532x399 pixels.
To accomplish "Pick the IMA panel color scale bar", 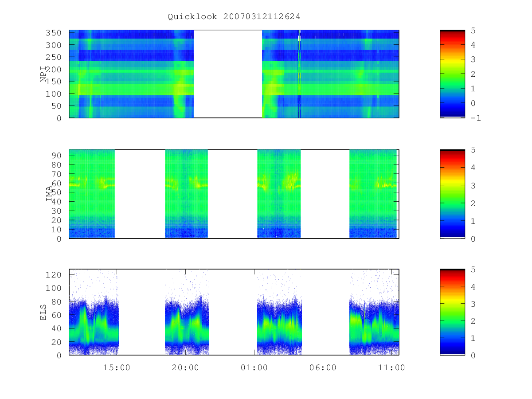I will [x=452, y=194].
